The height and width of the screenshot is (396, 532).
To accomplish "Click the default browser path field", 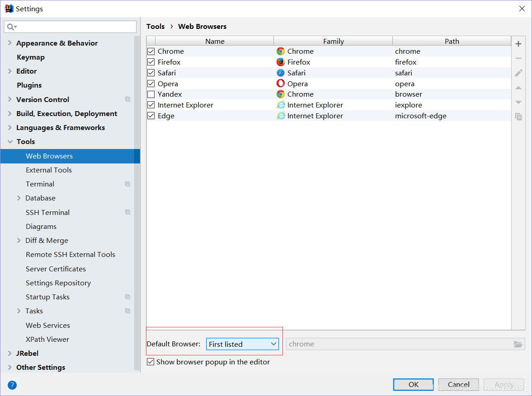I will 405,344.
